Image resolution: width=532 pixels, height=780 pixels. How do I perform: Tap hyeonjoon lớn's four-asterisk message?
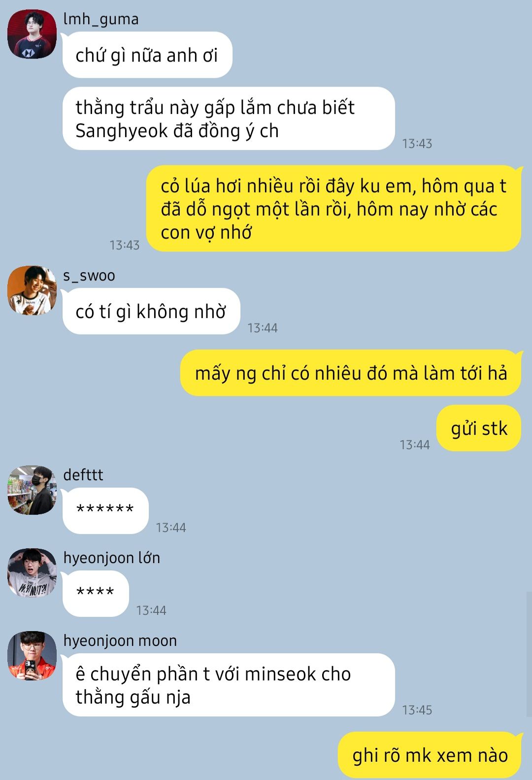(x=96, y=594)
